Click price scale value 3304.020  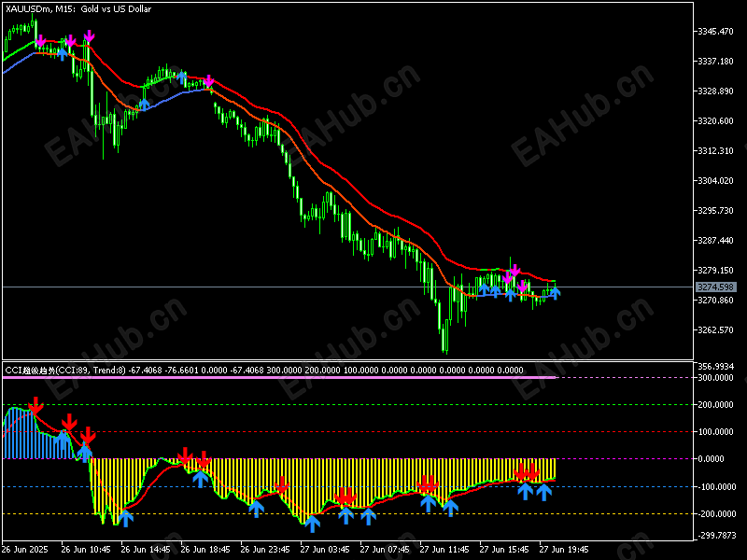pos(715,180)
